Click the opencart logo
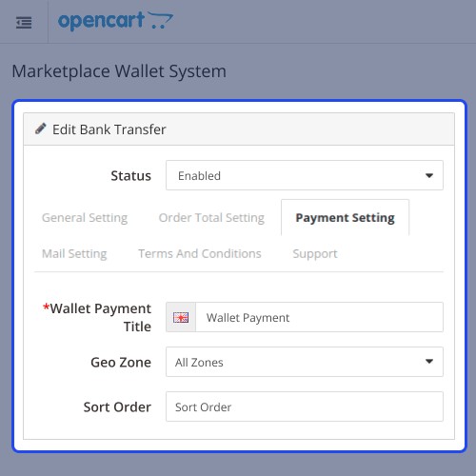Screen dimensions: 476x476 click(x=116, y=21)
